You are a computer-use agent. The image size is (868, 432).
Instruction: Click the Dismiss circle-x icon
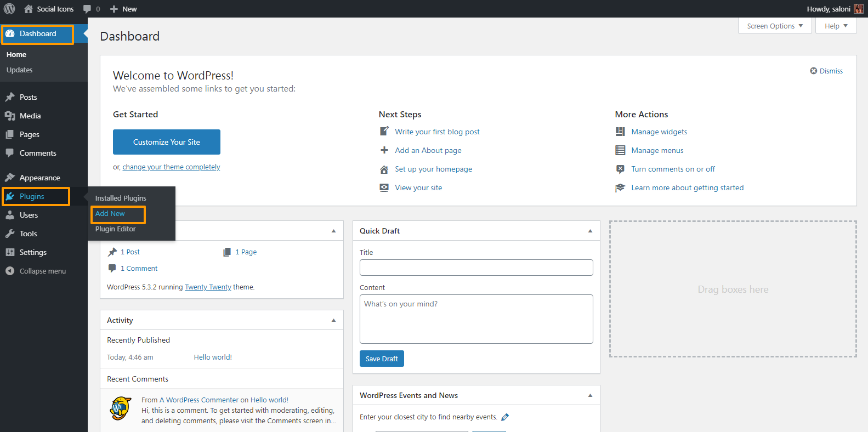click(814, 71)
